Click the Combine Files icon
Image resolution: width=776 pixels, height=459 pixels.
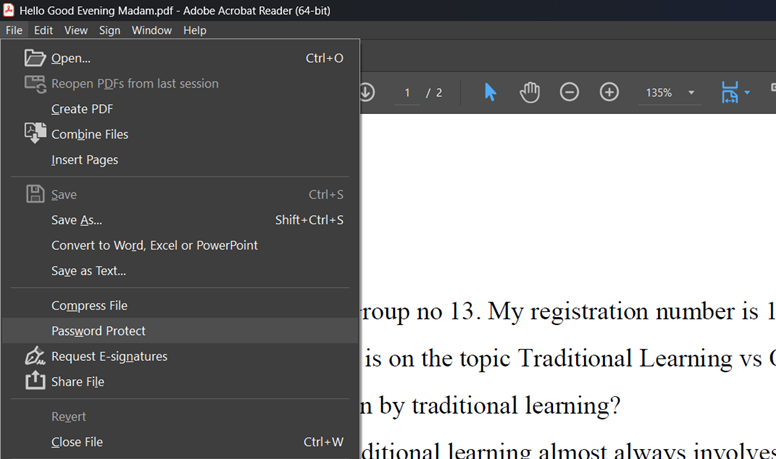coord(35,133)
